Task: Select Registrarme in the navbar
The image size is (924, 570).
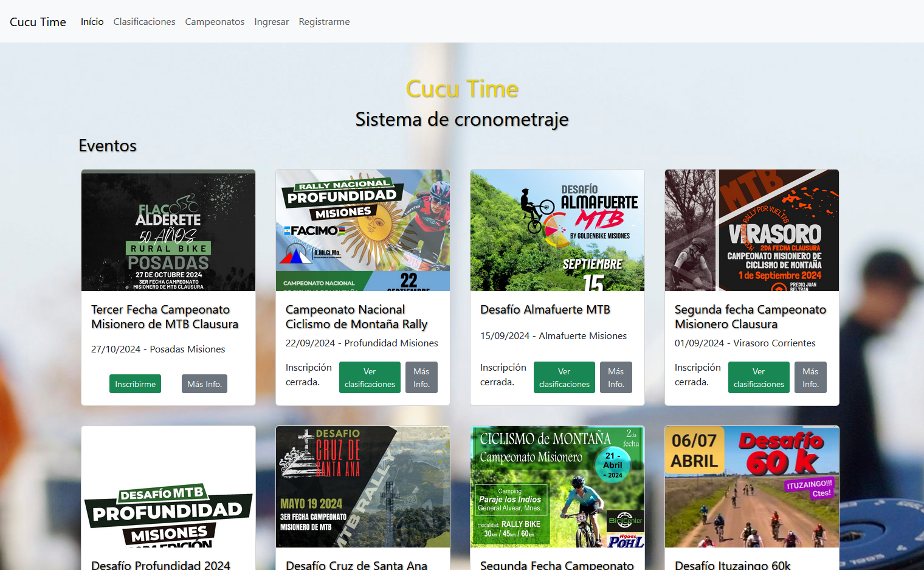Action: pos(324,22)
